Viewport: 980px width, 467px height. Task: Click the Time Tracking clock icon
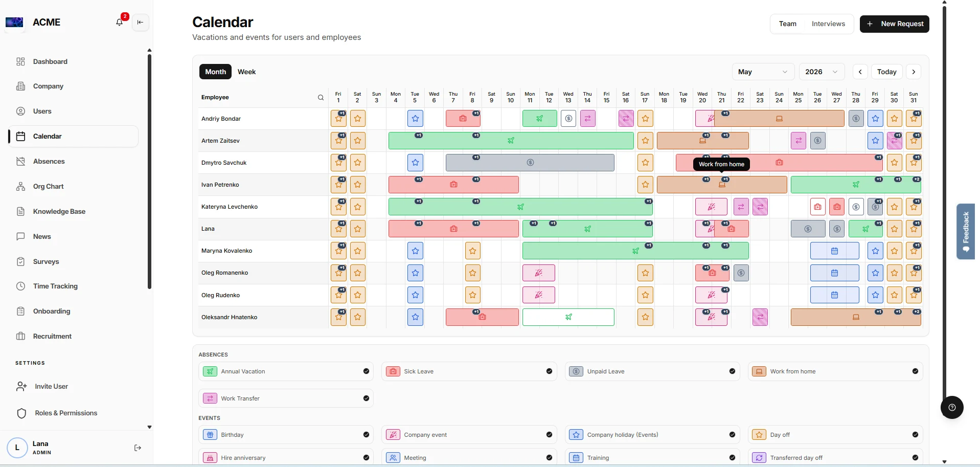[x=20, y=286]
